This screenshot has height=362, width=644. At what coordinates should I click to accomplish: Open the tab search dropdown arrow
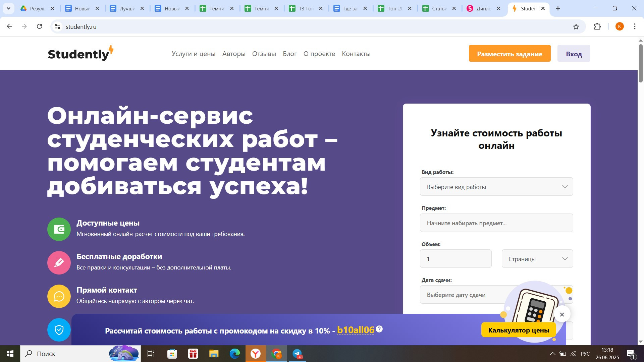pos(8,8)
